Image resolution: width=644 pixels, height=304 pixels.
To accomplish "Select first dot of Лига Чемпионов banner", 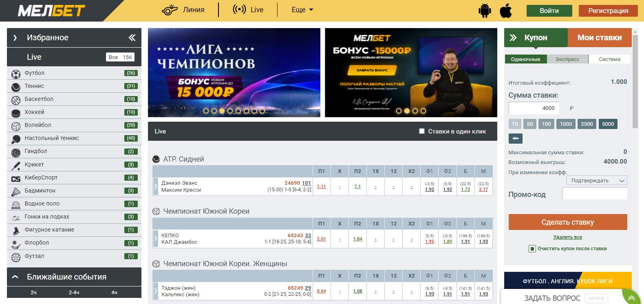I will (206, 111).
